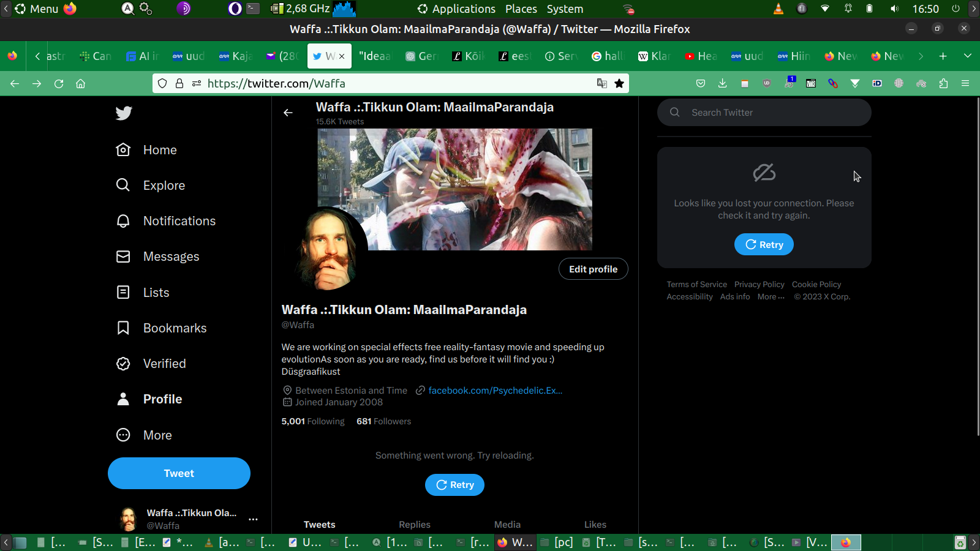Click the blue Tweet button
The image size is (980, 551).
(179, 473)
